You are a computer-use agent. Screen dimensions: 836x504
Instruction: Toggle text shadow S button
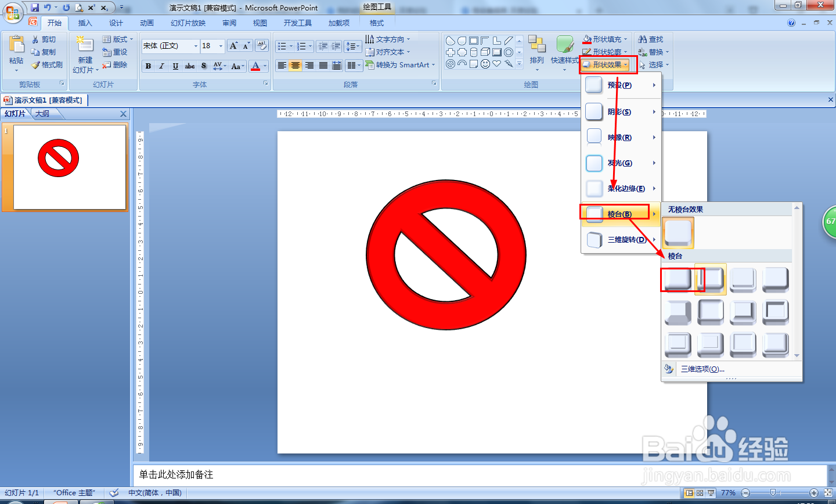click(204, 66)
